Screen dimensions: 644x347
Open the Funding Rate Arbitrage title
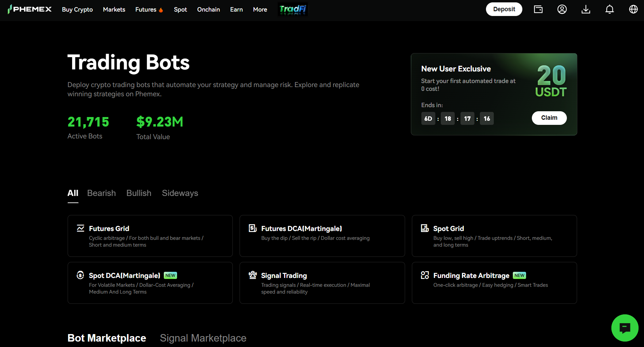[x=471, y=276]
